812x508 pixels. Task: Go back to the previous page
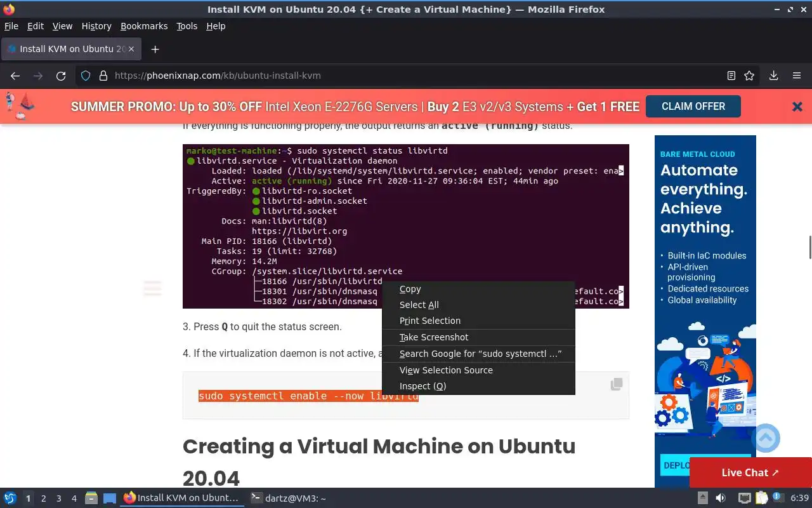[x=15, y=76]
